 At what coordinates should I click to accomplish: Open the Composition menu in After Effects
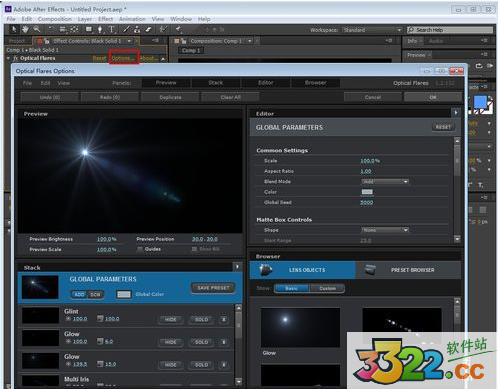click(x=55, y=19)
